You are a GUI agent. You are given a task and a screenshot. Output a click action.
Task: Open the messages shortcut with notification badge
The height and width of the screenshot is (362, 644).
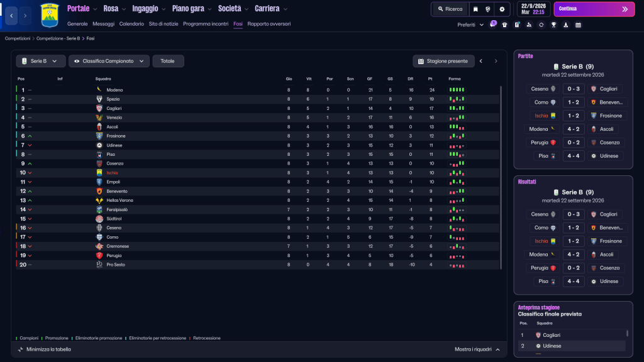493,25
